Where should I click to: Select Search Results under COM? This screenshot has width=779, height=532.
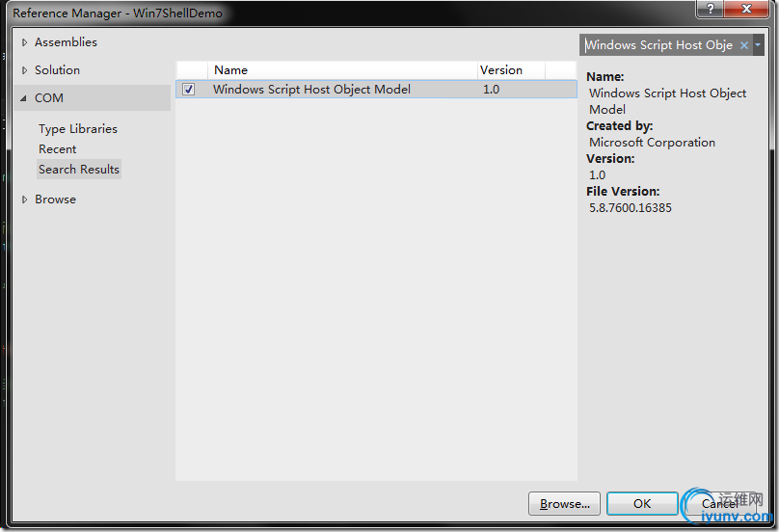pyautogui.click(x=79, y=170)
